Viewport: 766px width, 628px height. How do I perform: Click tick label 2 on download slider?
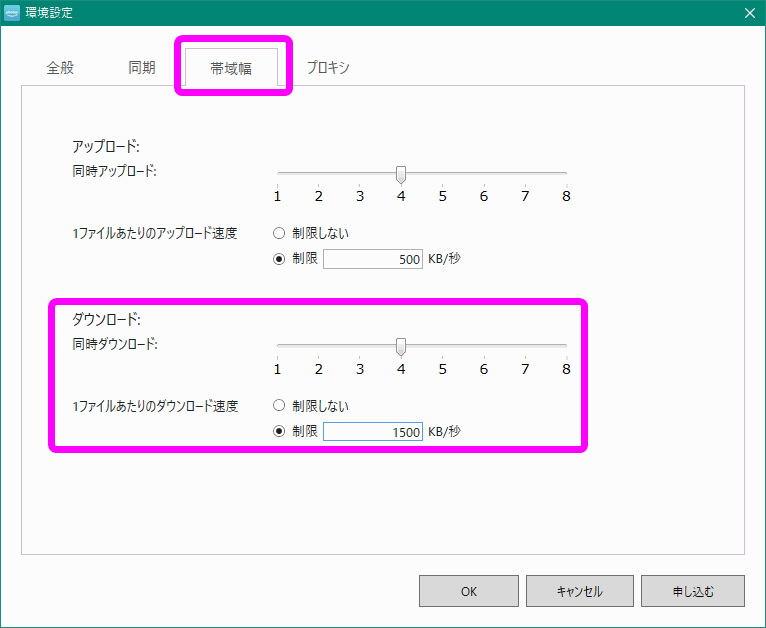pos(319,369)
